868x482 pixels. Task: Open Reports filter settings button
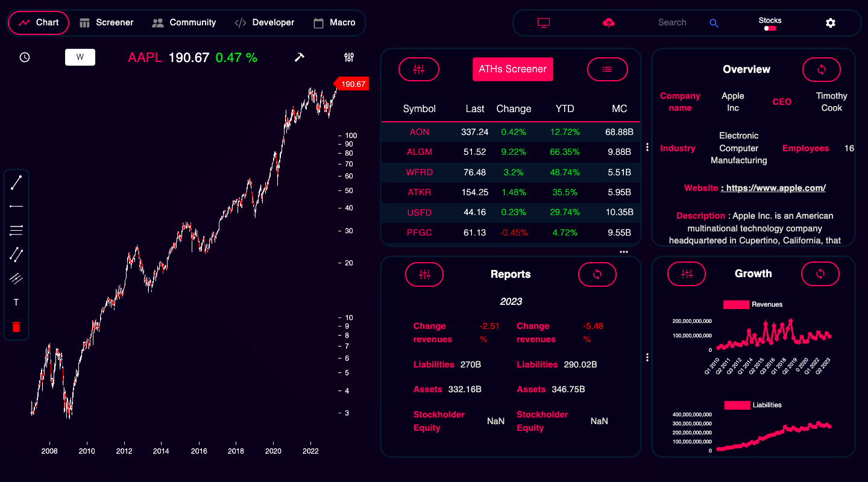click(x=425, y=274)
